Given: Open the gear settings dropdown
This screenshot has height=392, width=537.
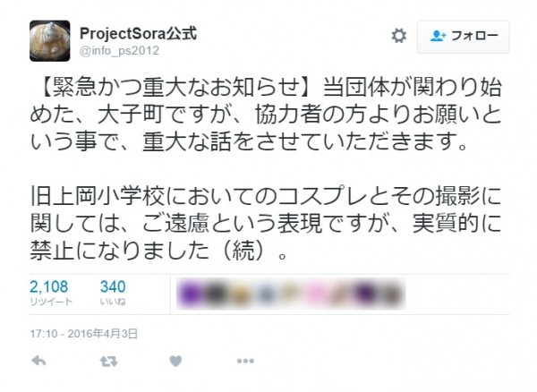Looking at the screenshot, I should [399, 36].
